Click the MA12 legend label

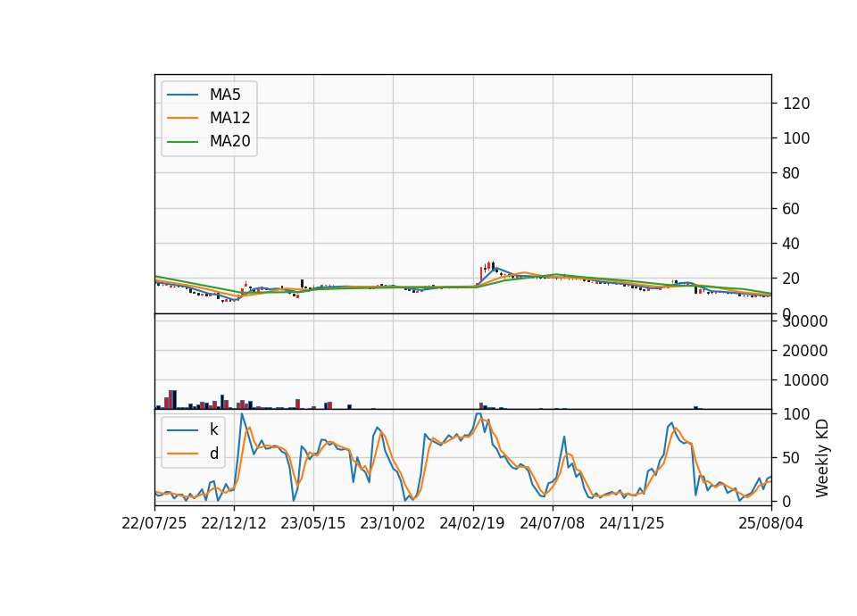(229, 118)
